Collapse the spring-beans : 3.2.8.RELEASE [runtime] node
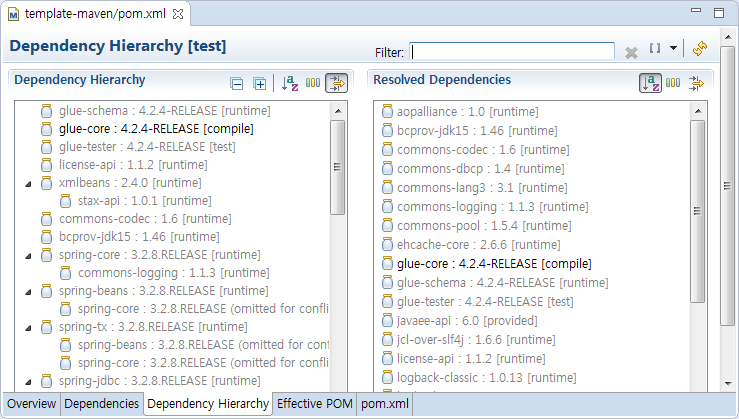 tap(28, 292)
